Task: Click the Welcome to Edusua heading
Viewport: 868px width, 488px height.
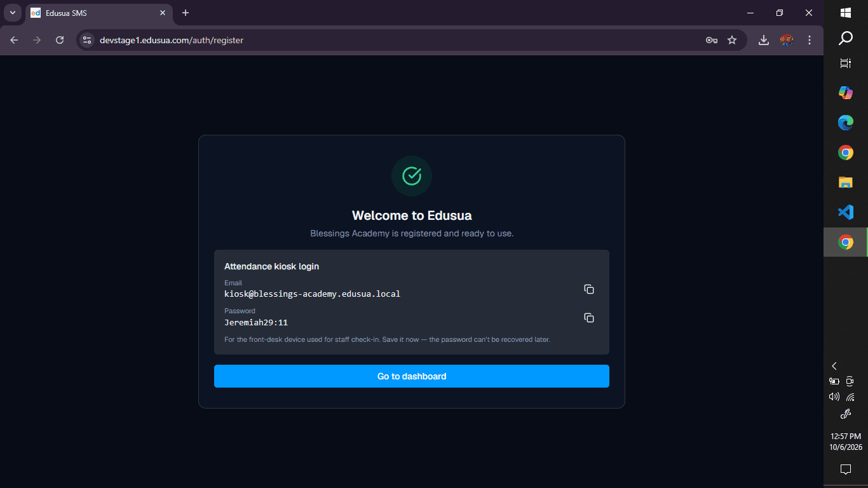Action: [x=412, y=215]
